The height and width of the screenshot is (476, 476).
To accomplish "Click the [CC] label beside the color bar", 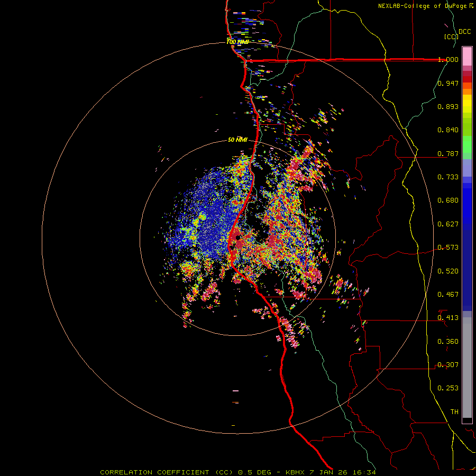I will click(x=451, y=36).
